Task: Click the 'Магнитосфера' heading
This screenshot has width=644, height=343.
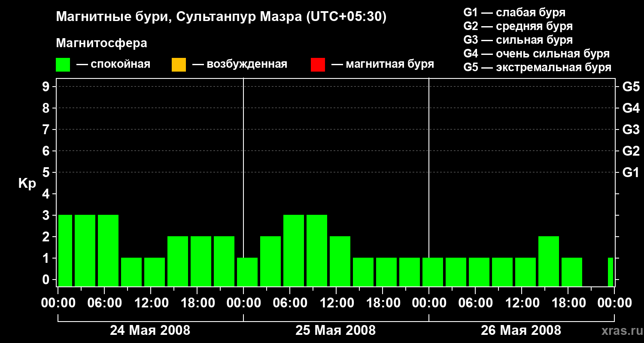Action: click(101, 43)
